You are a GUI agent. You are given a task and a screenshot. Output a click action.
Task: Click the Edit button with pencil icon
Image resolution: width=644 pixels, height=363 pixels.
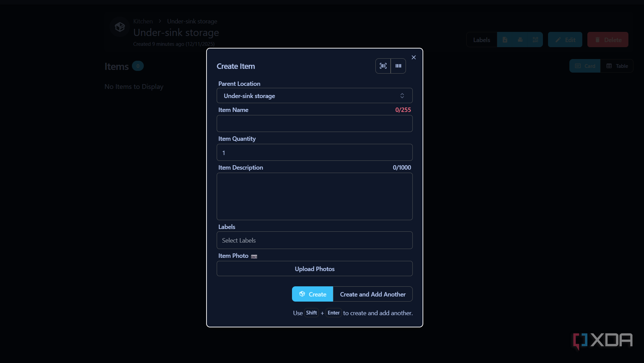[x=565, y=40]
